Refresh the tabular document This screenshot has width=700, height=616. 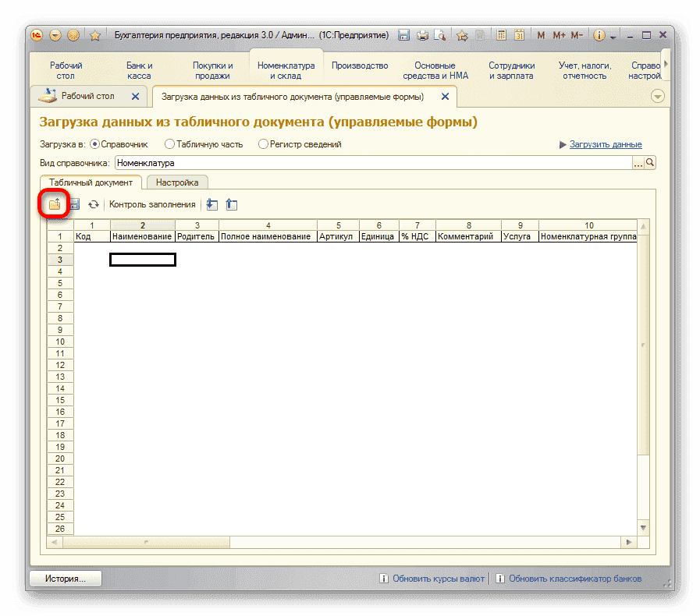pyautogui.click(x=94, y=204)
